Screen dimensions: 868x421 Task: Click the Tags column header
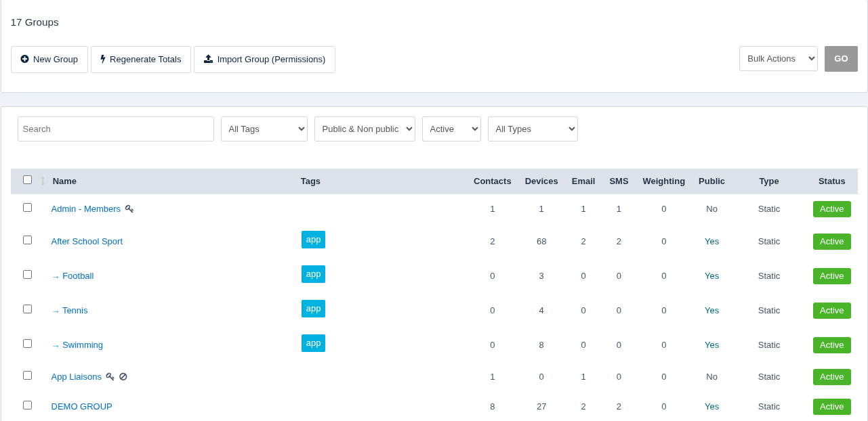[x=310, y=181]
